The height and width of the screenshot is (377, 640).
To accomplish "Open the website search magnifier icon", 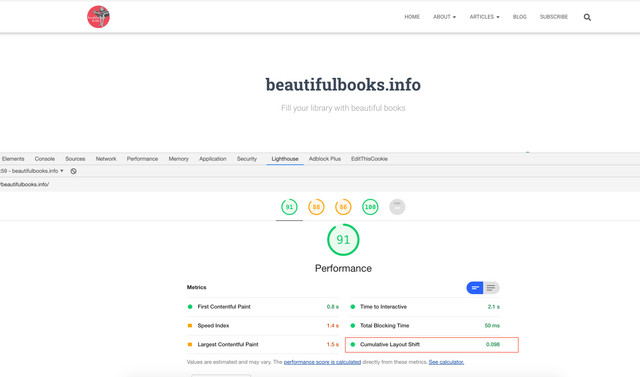I will [x=587, y=17].
